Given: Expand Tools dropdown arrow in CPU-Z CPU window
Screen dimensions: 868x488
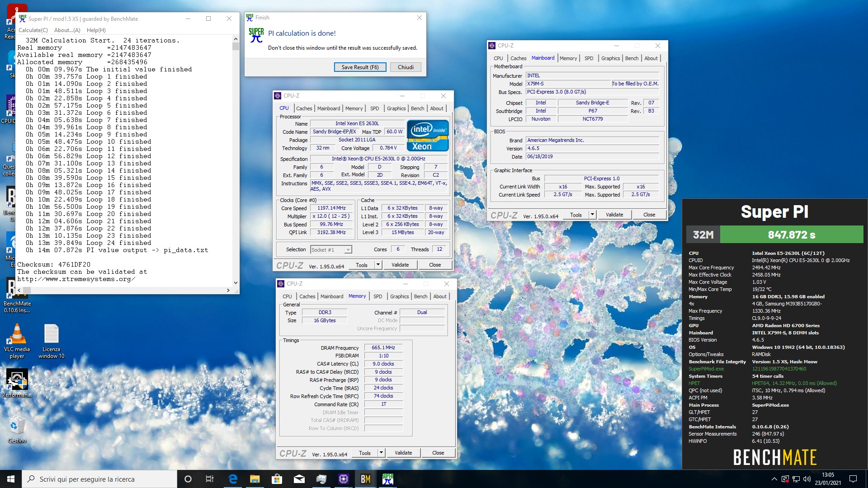Looking at the screenshot, I should point(378,265).
